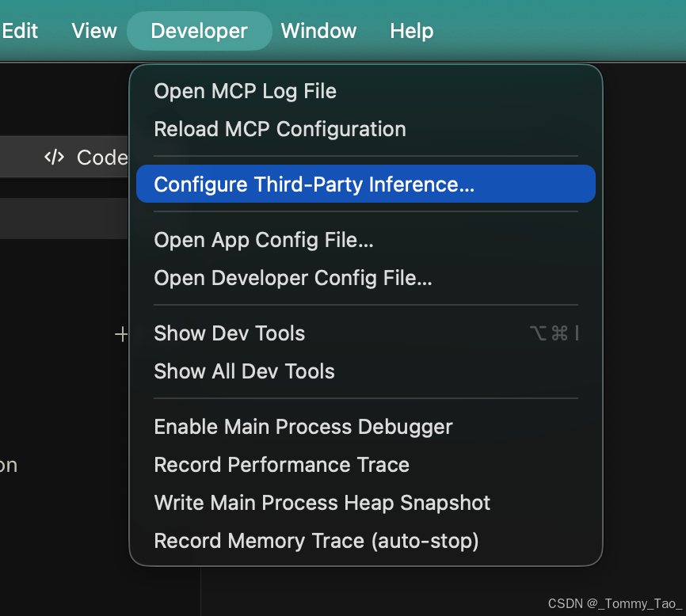
Task: Open the View menu
Action: pos(94,31)
